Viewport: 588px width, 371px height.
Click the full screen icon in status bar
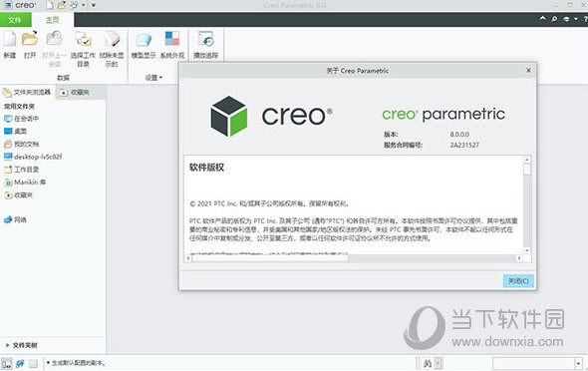click(x=33, y=363)
